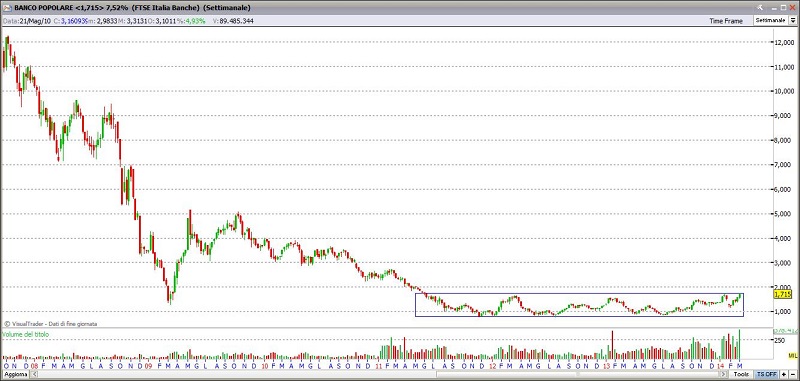The width and height of the screenshot is (800, 381).
Task: Click the 'Data:21/Mag/10' info text
Action: click(x=26, y=21)
